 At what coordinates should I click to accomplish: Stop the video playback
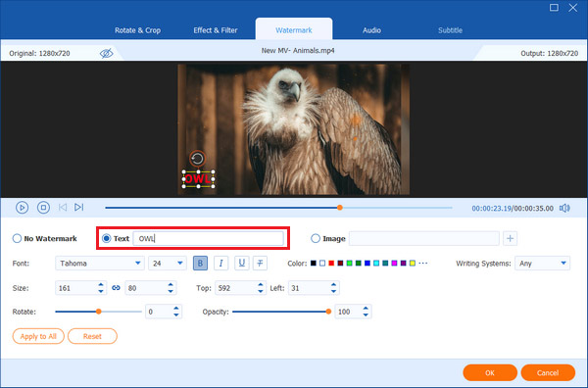43,208
